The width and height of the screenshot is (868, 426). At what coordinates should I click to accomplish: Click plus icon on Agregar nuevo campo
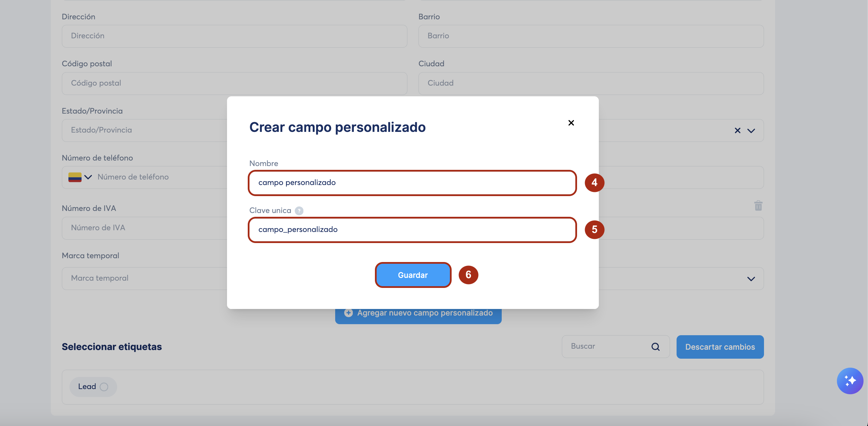point(348,313)
